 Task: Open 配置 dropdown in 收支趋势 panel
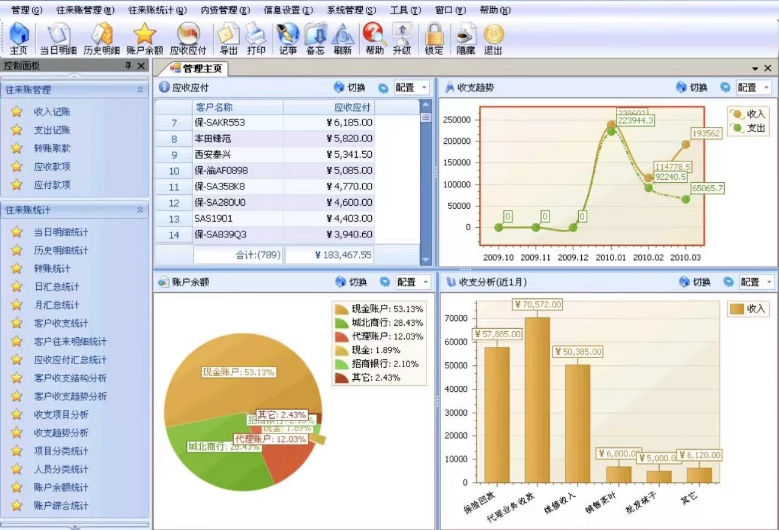tap(753, 87)
